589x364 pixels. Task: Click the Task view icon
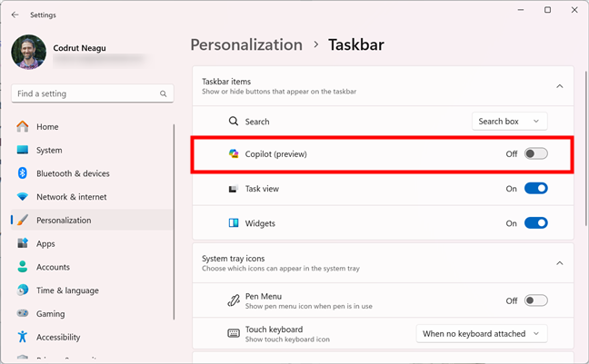[234, 189]
